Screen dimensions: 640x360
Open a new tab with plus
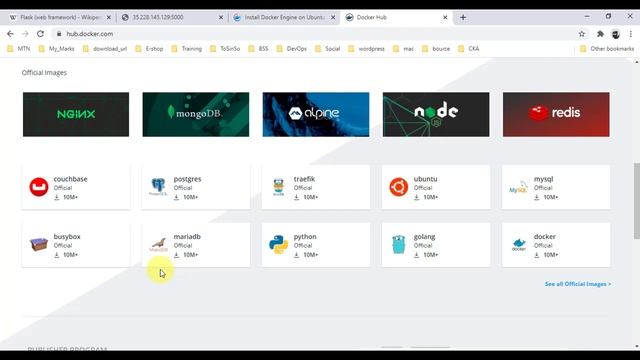click(x=463, y=17)
